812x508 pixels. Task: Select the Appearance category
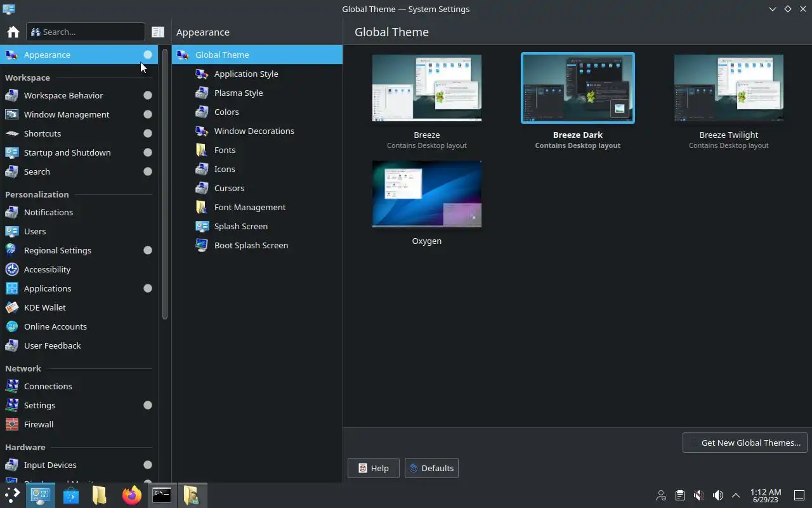79,55
